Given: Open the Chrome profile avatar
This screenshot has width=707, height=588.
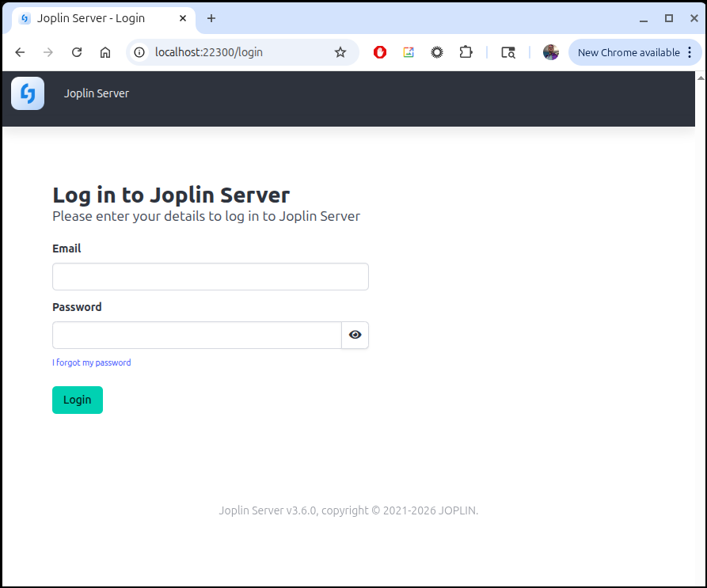Looking at the screenshot, I should 551,52.
